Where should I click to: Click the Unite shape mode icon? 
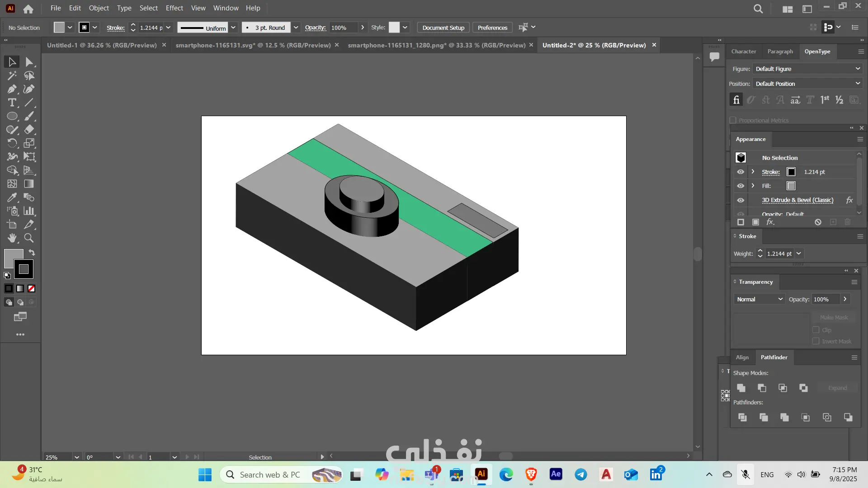741,388
